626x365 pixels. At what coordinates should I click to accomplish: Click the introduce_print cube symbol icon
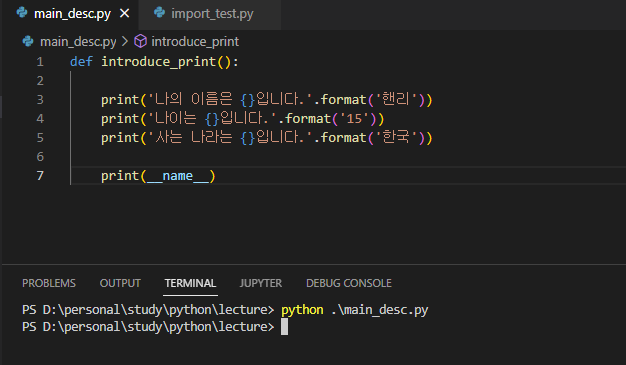click(140, 41)
